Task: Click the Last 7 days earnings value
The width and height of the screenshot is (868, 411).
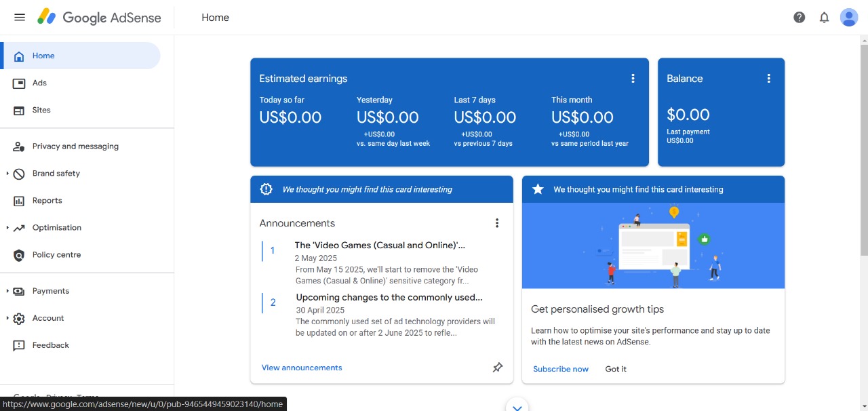Action: coord(485,117)
